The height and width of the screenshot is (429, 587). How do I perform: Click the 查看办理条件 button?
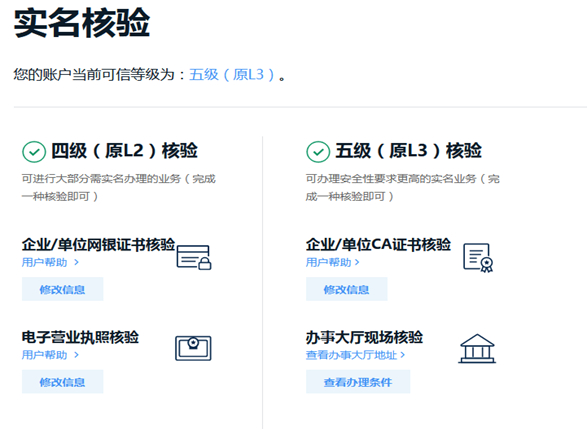358,381
